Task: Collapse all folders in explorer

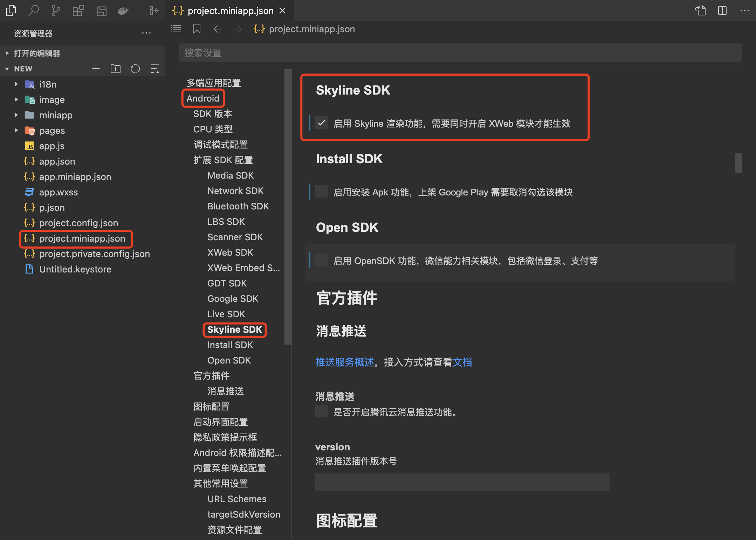Action: (x=155, y=69)
